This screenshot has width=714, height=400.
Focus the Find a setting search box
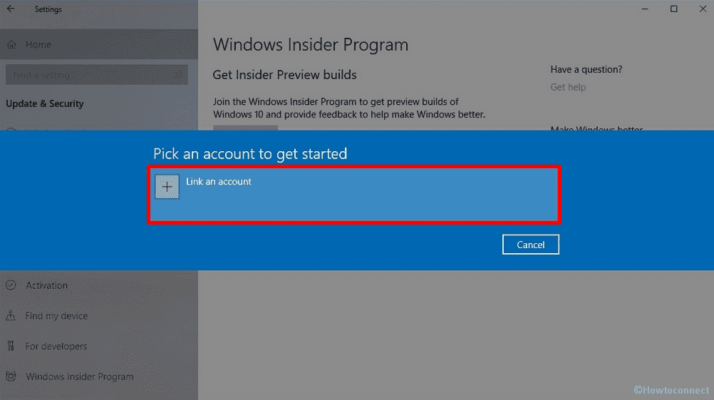(97, 75)
